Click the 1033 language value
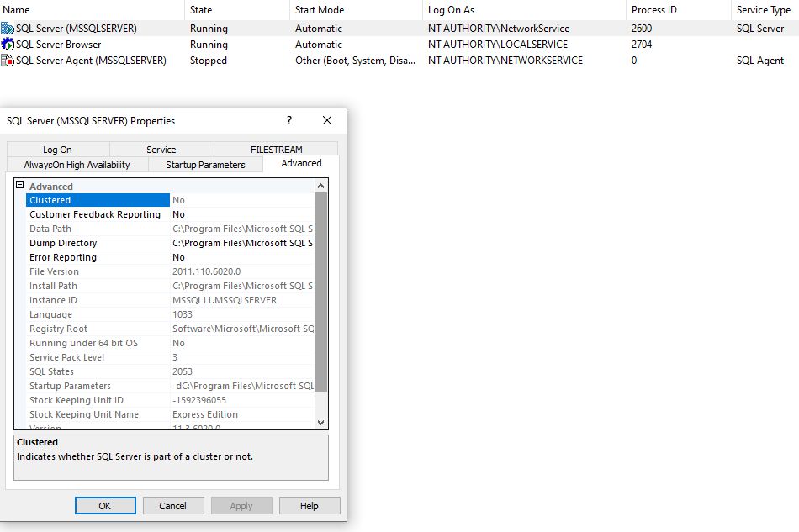 coord(183,314)
